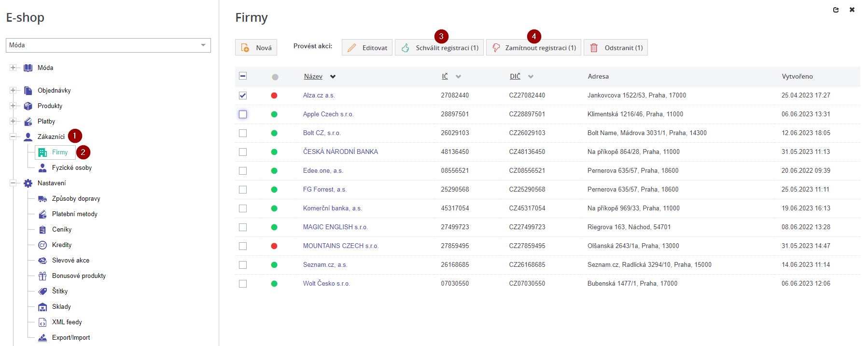The image size is (868, 346).
Task: Click the red status dot for MOUNTAINS CZECH
Action: click(x=274, y=246)
